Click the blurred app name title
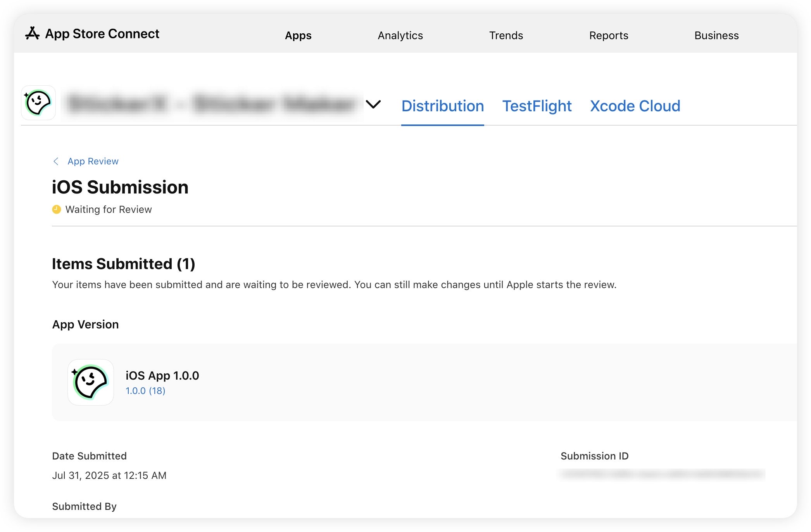The width and height of the screenshot is (811, 532). (212, 104)
